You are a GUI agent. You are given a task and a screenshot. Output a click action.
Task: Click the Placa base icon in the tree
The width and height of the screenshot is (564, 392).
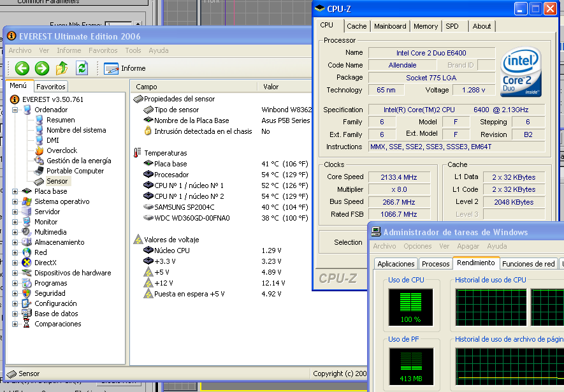coord(27,191)
